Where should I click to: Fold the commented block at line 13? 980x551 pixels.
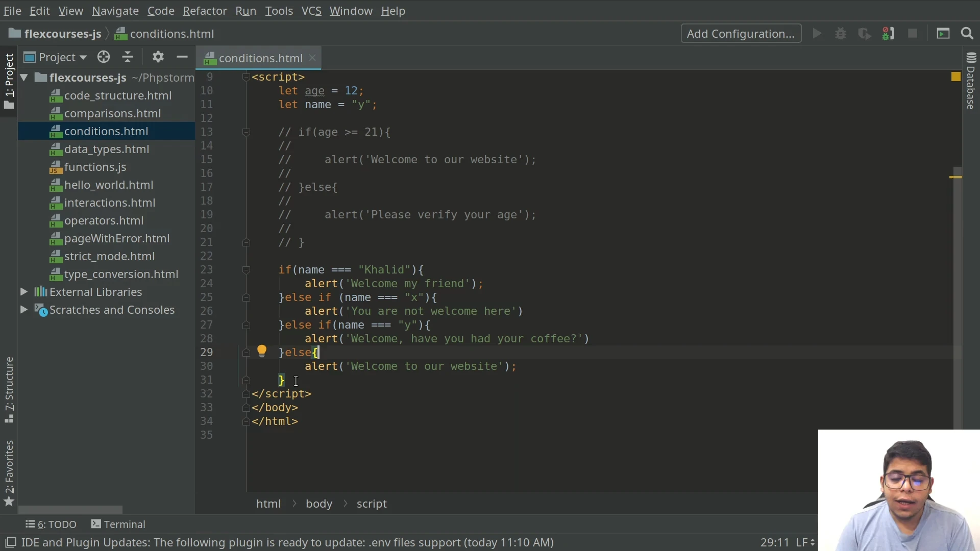point(246,132)
